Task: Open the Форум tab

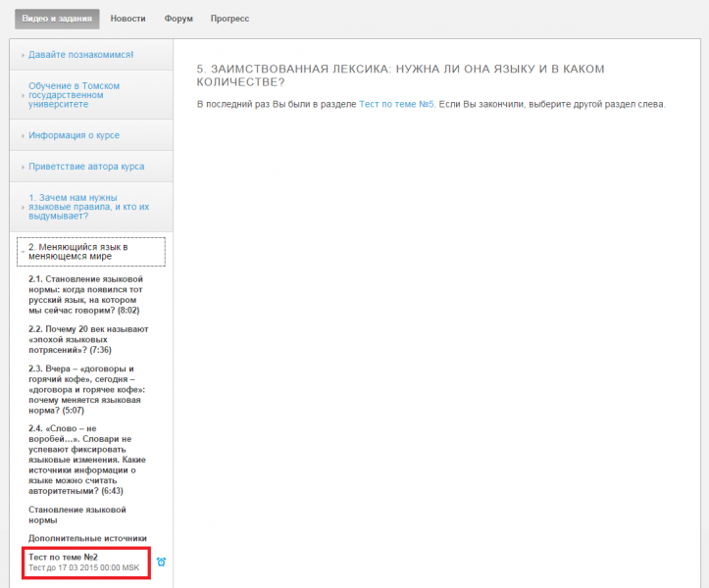Action: (x=178, y=19)
